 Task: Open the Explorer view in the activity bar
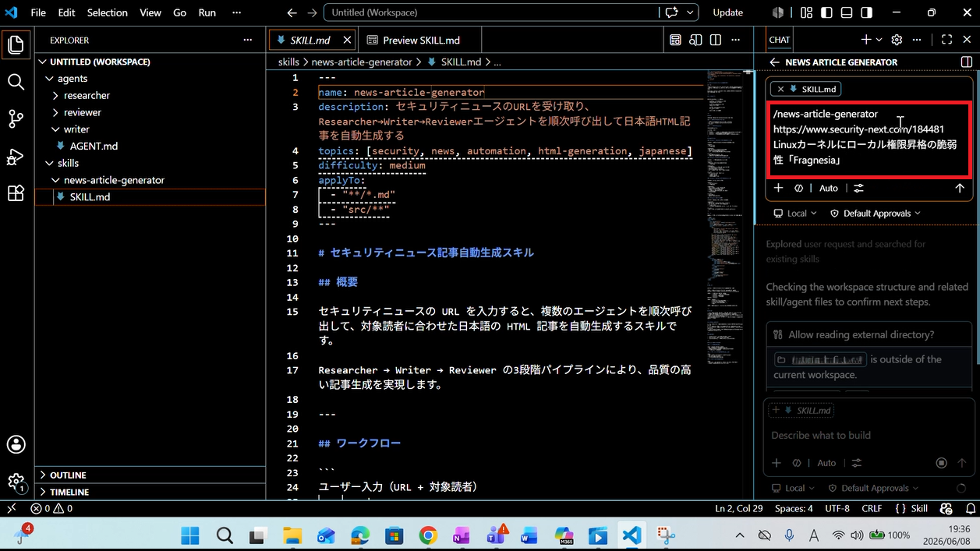(16, 44)
